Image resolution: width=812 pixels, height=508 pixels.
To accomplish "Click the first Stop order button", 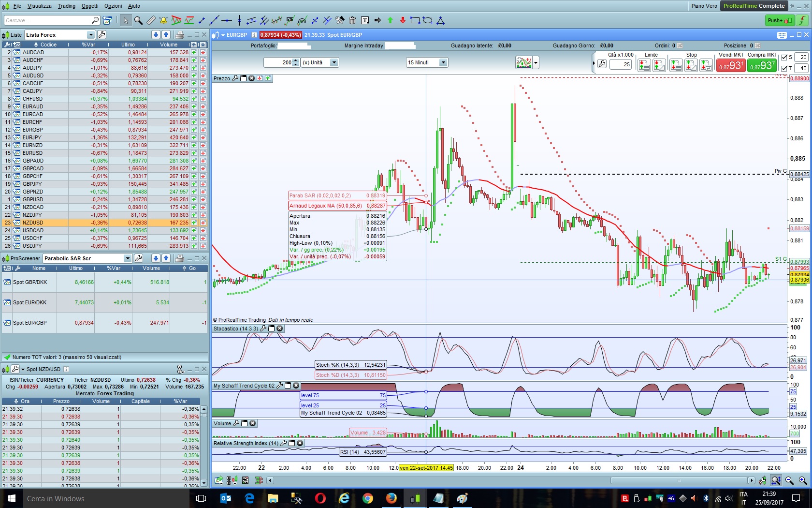I will [676, 65].
